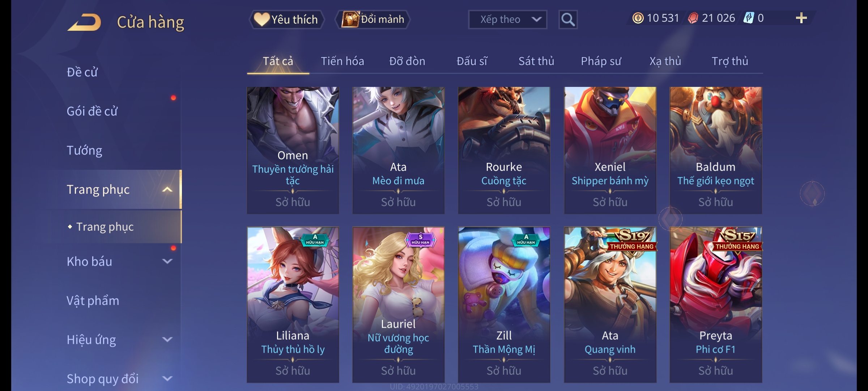The height and width of the screenshot is (391, 868).
Task: Tap the blue voucher currency icon
Action: pos(748,18)
